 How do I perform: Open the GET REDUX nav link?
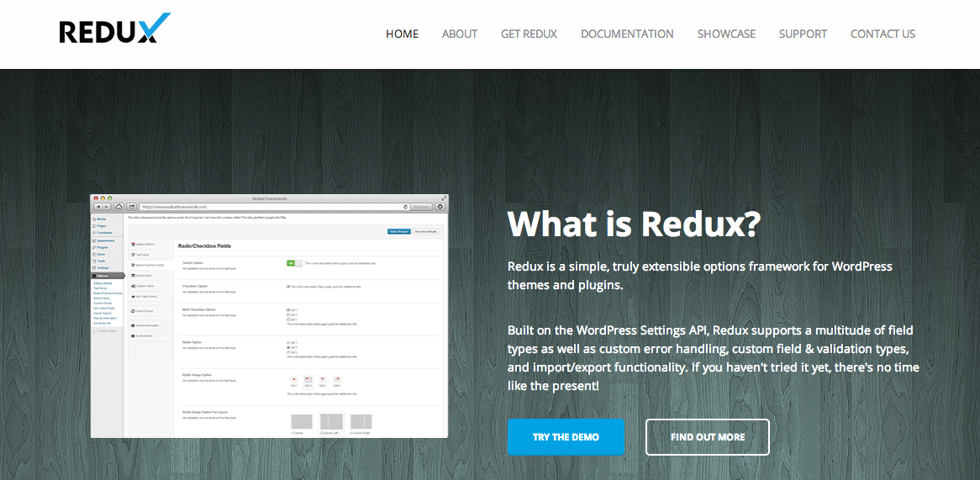[529, 34]
